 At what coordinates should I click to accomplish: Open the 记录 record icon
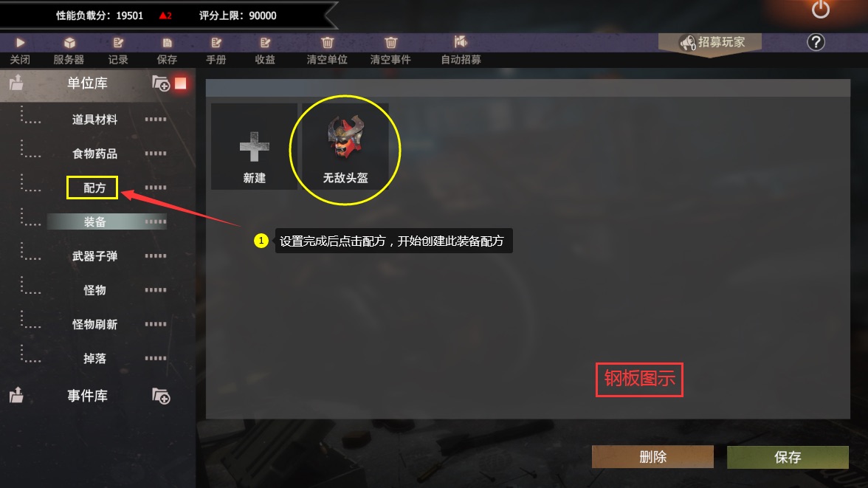pyautogui.click(x=118, y=43)
